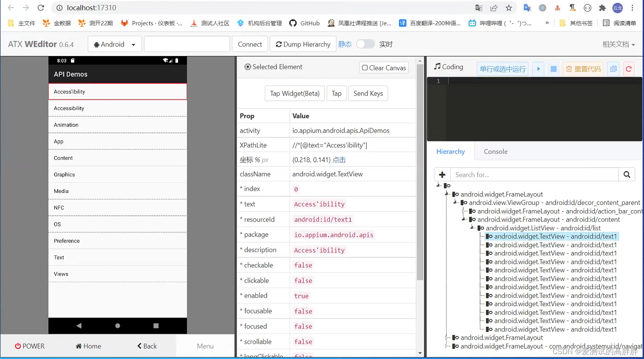This screenshot has height=359, width=644.
Task: Run the code with the play icon
Action: (x=538, y=69)
